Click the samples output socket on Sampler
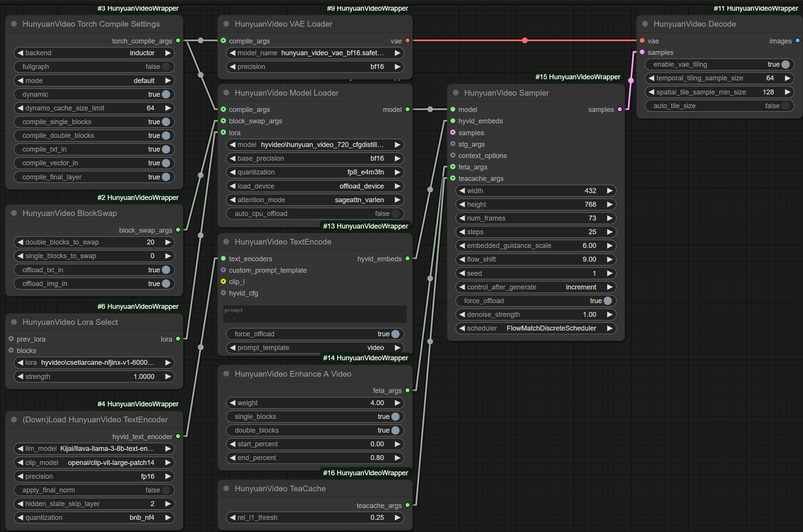 tap(620, 109)
